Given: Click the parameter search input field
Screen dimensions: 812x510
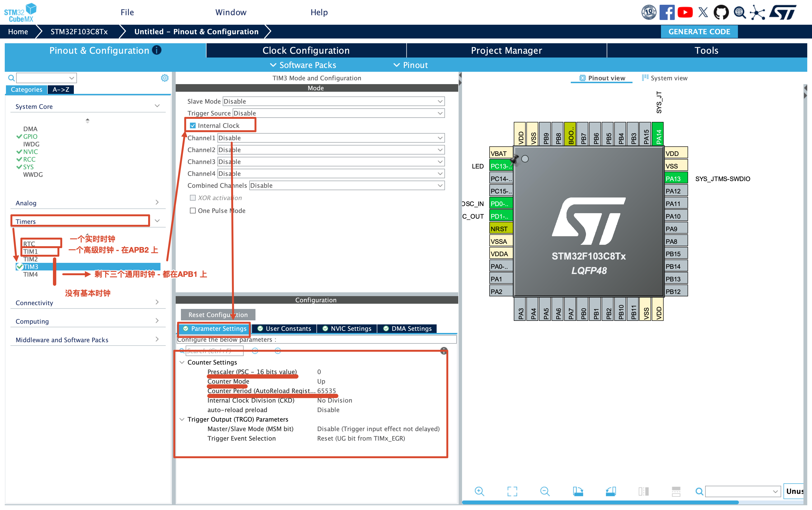Looking at the screenshot, I should coord(214,351).
